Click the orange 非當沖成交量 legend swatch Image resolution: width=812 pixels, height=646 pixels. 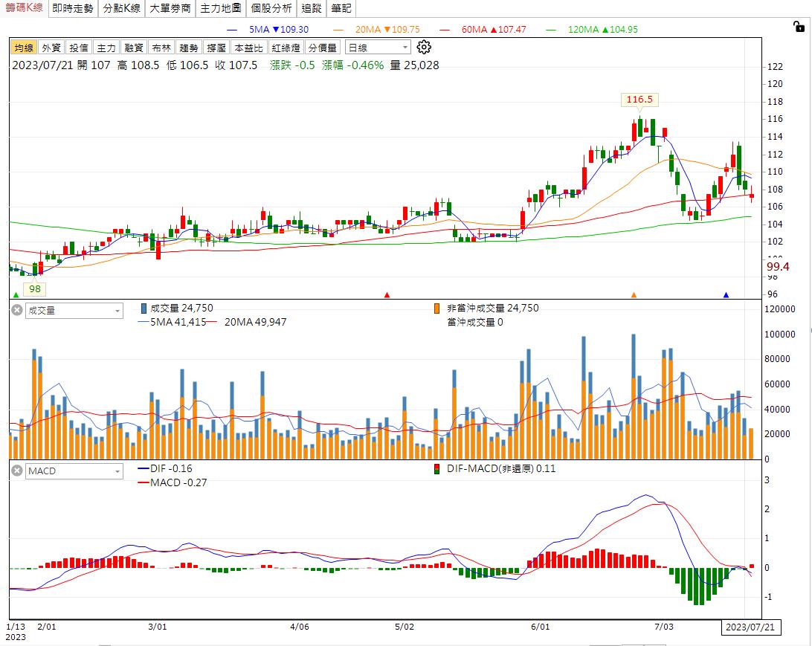coord(438,309)
